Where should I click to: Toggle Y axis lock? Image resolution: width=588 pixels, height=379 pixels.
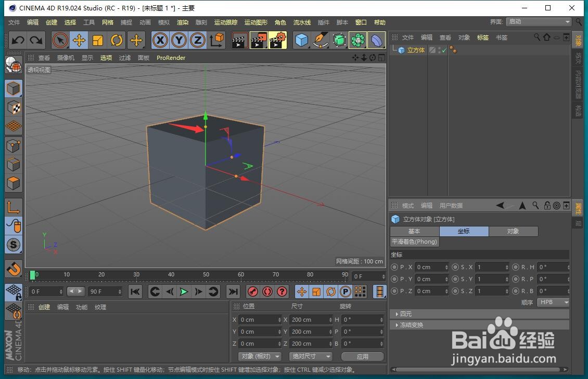click(179, 40)
